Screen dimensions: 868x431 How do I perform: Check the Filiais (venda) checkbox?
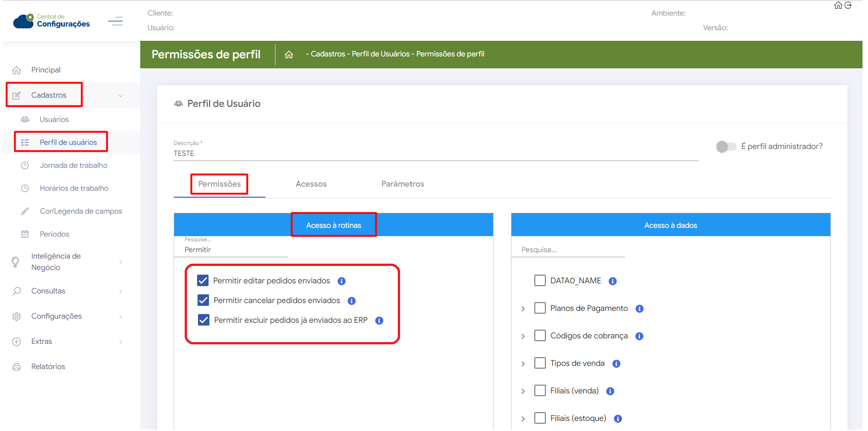(540, 391)
